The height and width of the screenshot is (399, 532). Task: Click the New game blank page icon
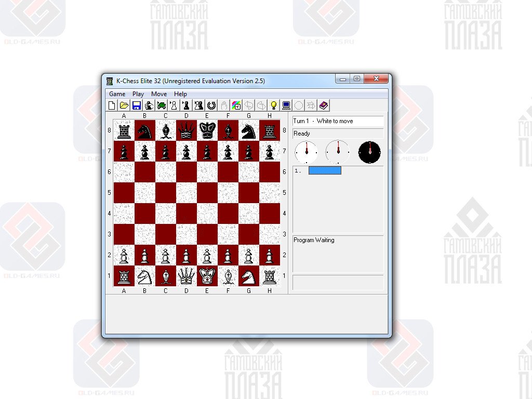click(112, 105)
